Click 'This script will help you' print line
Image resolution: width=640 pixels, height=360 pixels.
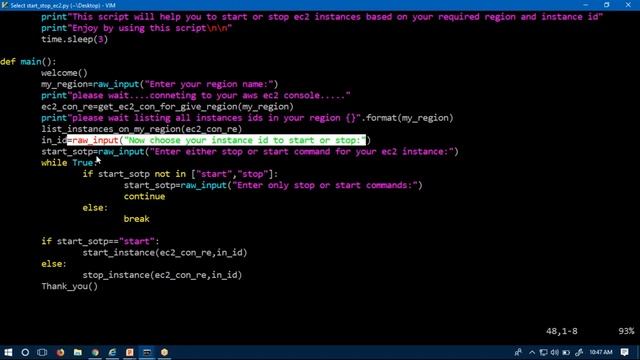[x=322, y=17]
